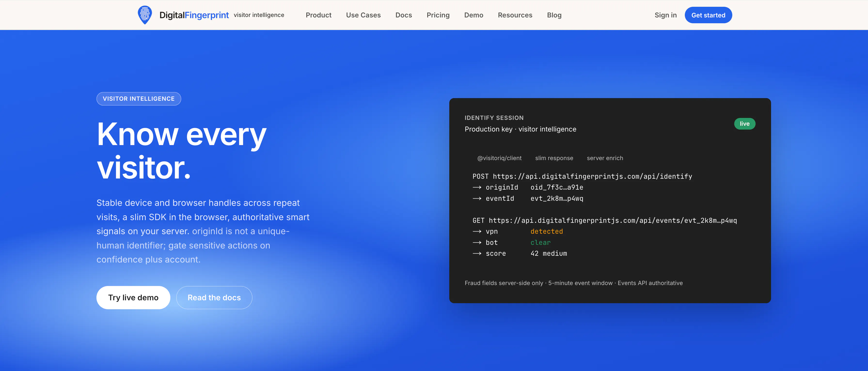This screenshot has width=868, height=371.
Task: Click the arrow before originId
Action: (477, 187)
